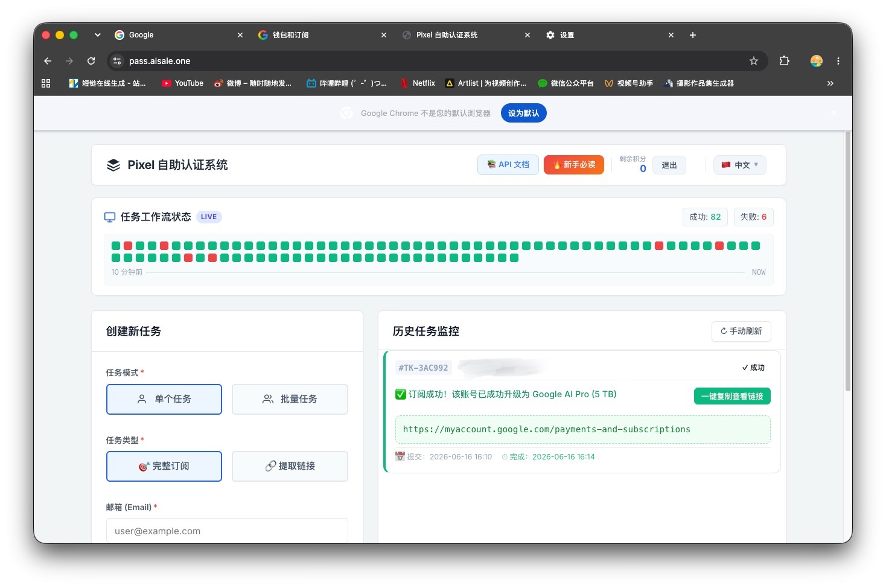The width and height of the screenshot is (886, 588).
Task: Open the 短链在线生成 bookmark
Action: tap(107, 83)
